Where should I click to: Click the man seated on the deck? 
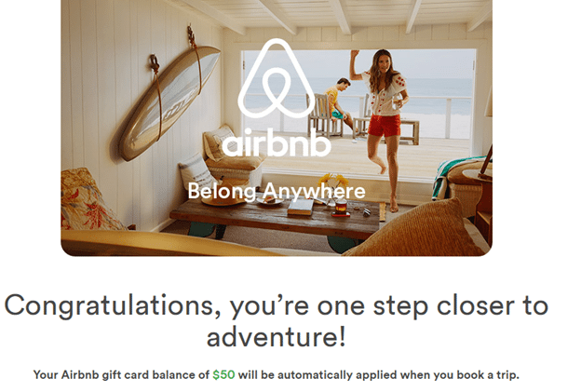pos(339,101)
